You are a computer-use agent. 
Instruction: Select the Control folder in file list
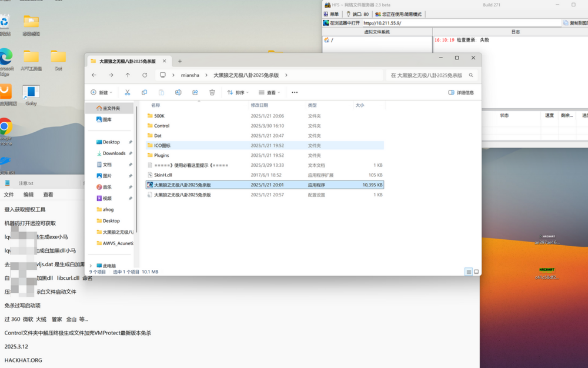(162, 126)
